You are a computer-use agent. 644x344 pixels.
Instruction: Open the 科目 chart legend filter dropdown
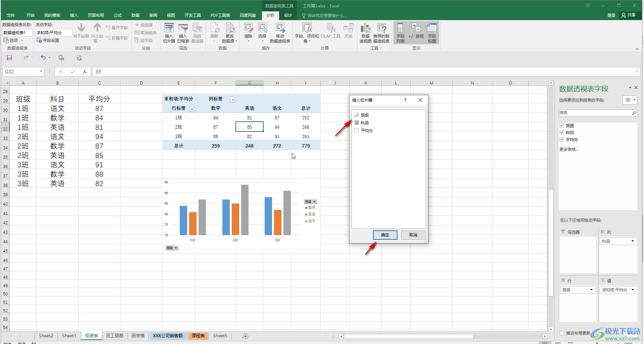(x=311, y=202)
